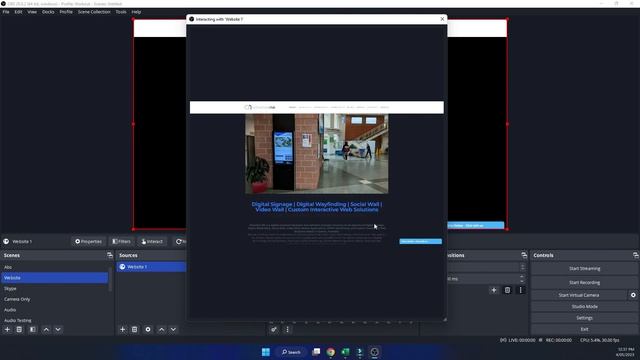Viewport: 640px width, 360px height.
Task: Open transition properties three-dot menu
Action: [520, 290]
